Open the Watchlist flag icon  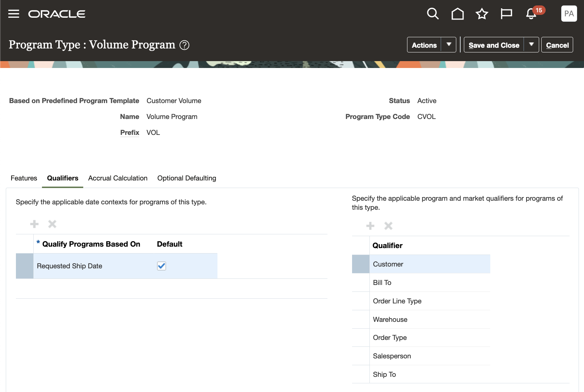point(506,14)
